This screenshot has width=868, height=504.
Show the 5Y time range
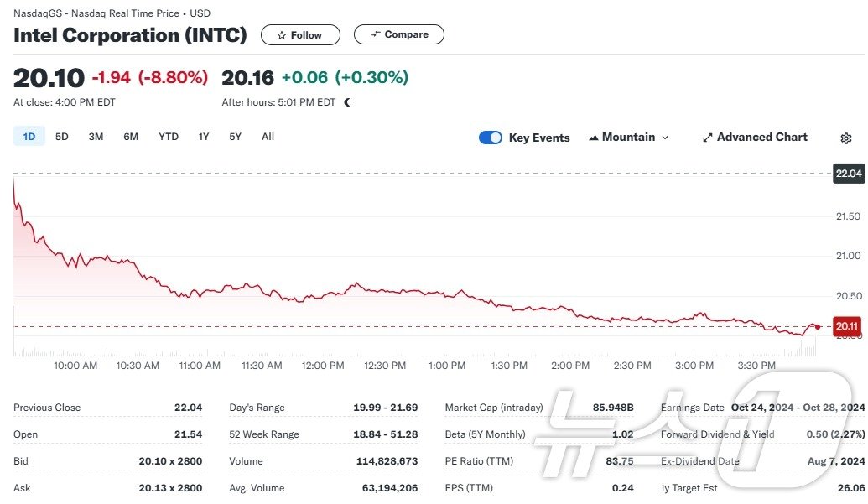[236, 137]
